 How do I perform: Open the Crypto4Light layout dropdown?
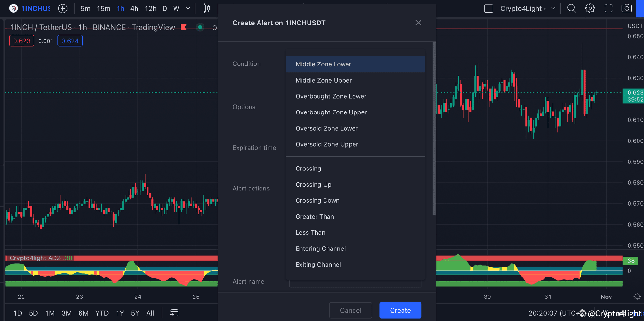tap(553, 8)
